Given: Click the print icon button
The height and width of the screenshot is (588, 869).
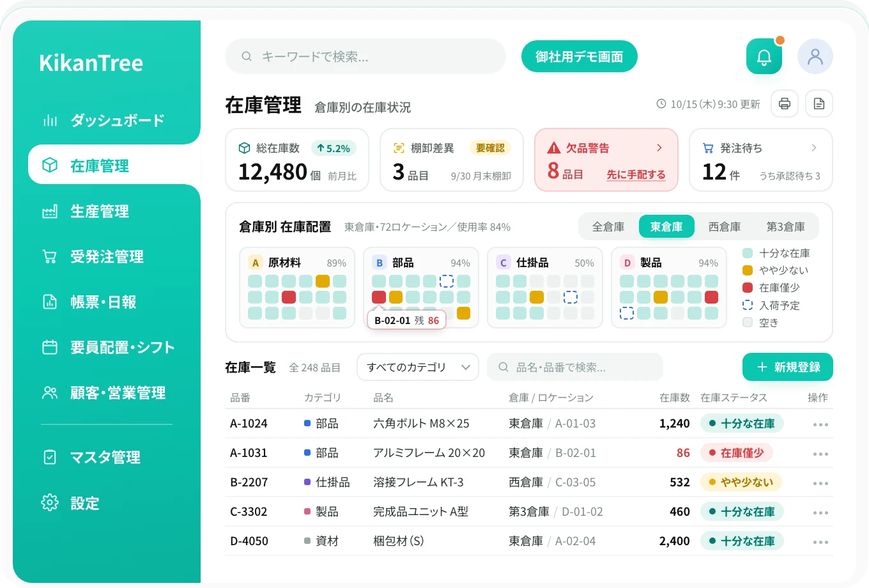Looking at the screenshot, I should pos(785,104).
